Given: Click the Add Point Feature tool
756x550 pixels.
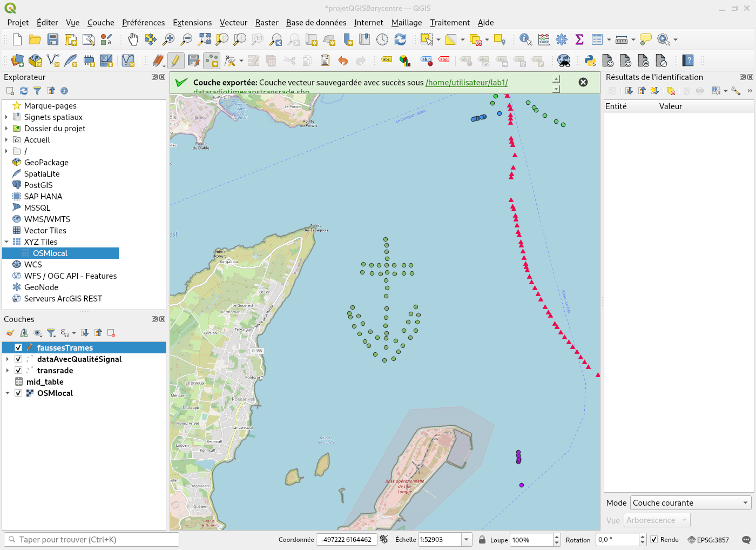Looking at the screenshot, I should pyautogui.click(x=211, y=61).
